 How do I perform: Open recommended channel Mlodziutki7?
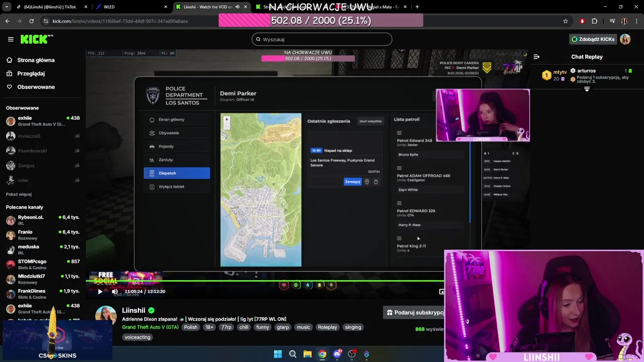[43, 279]
